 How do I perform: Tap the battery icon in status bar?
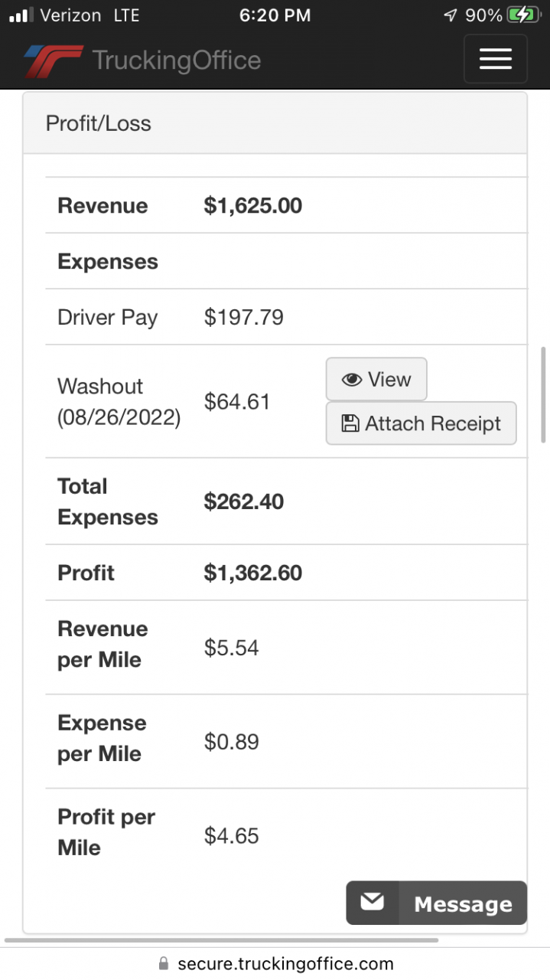pos(525,15)
